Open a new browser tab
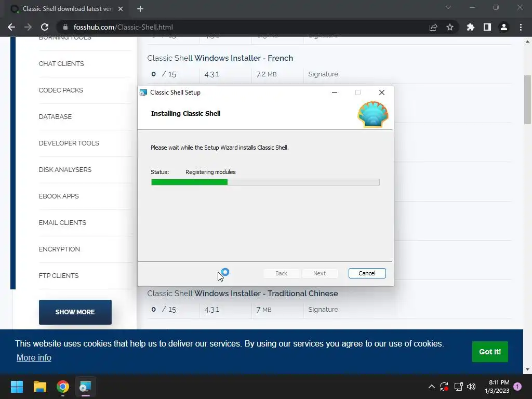Image resolution: width=532 pixels, height=399 pixels. [x=140, y=9]
